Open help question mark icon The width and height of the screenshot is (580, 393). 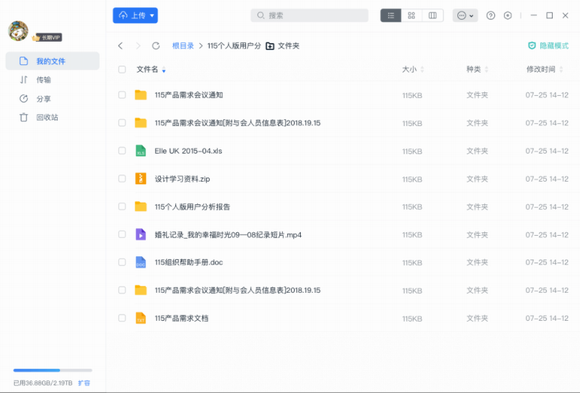(x=490, y=16)
